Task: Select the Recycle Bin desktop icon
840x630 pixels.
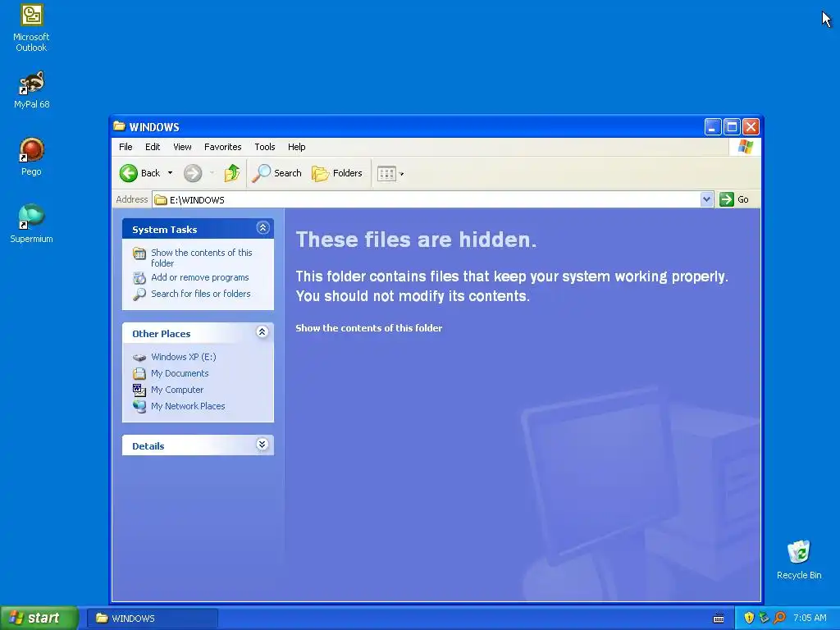Action: (x=799, y=559)
